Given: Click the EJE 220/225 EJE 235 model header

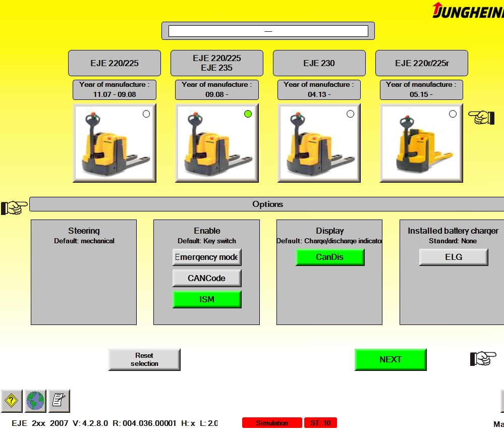Looking at the screenshot, I should point(216,63).
